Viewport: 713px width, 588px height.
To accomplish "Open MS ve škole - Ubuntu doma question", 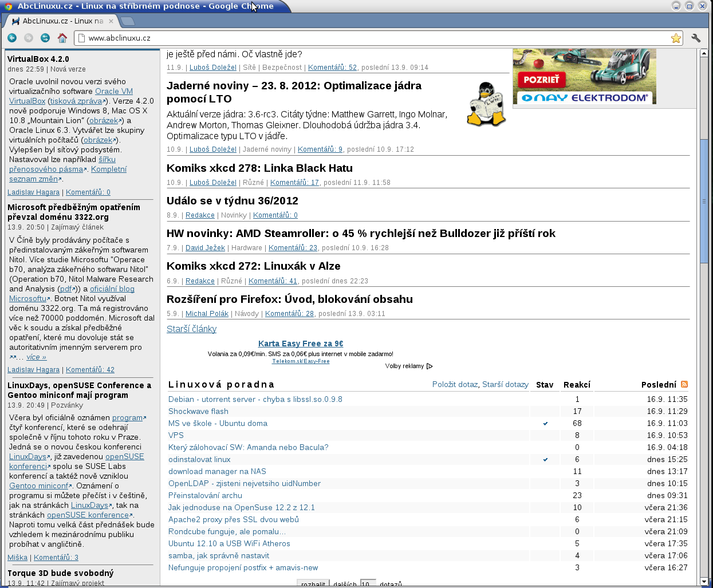I will tap(218, 424).
